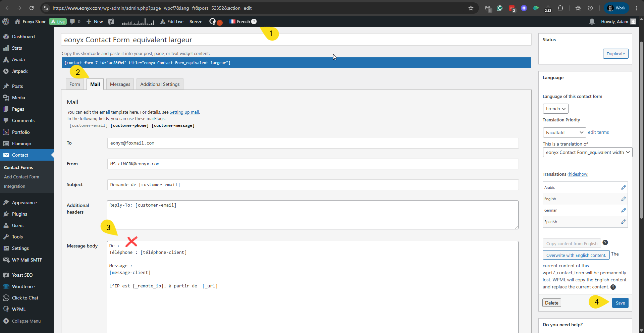This screenshot has width=644, height=333.
Task: Click the Live status badge
Action: click(58, 21)
